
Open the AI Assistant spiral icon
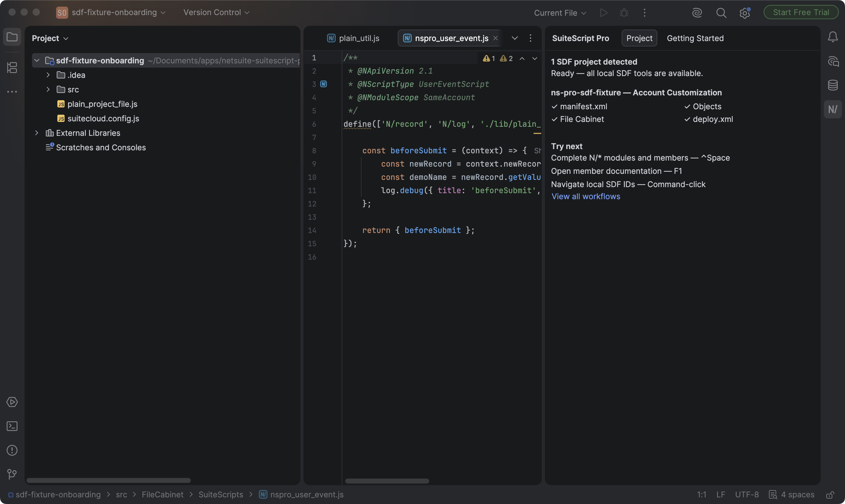point(697,13)
